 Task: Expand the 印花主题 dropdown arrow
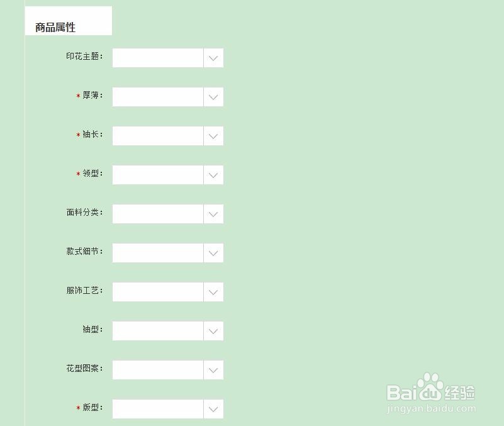click(x=213, y=57)
